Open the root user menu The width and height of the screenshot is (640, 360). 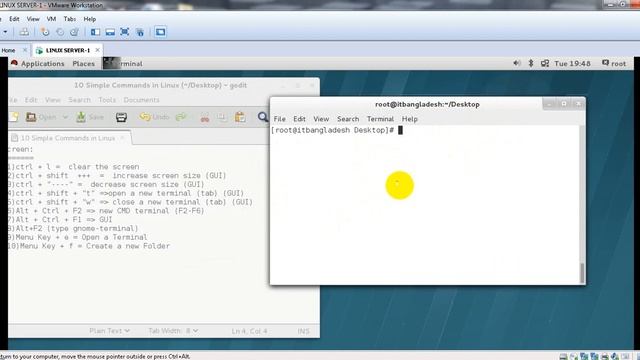click(x=614, y=63)
